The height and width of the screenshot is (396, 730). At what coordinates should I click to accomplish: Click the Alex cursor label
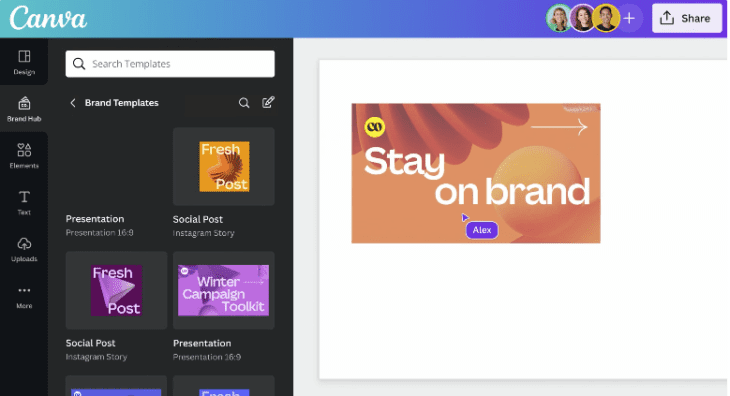point(482,230)
